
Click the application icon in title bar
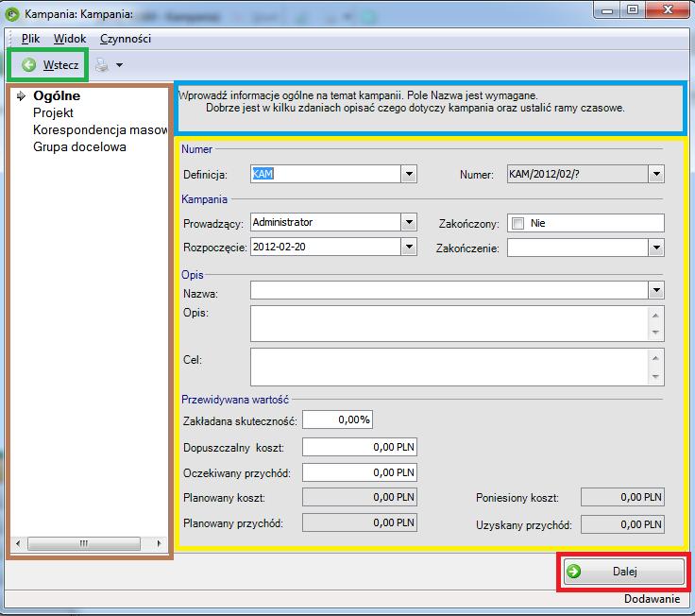pyautogui.click(x=12, y=14)
